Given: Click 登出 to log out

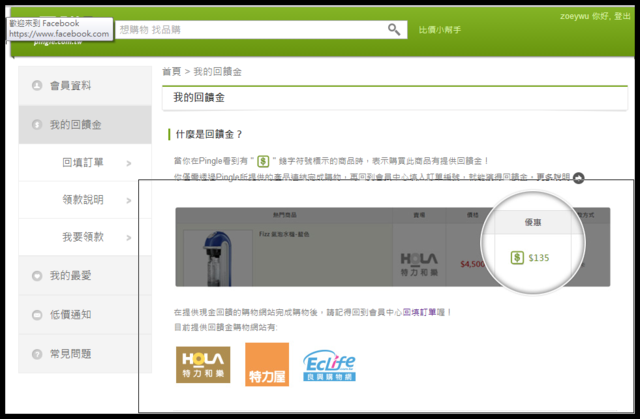Looking at the screenshot, I should [622, 16].
